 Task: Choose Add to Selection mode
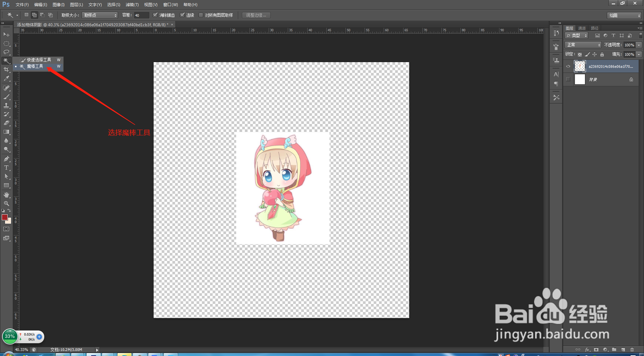(34, 15)
